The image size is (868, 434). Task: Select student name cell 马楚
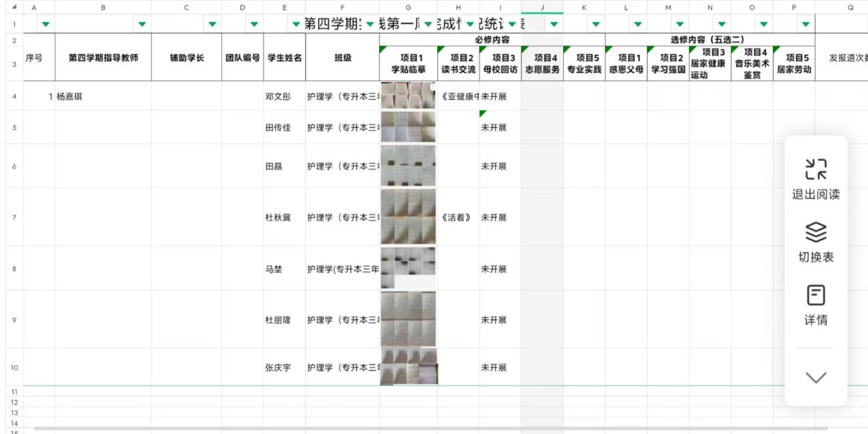click(284, 269)
